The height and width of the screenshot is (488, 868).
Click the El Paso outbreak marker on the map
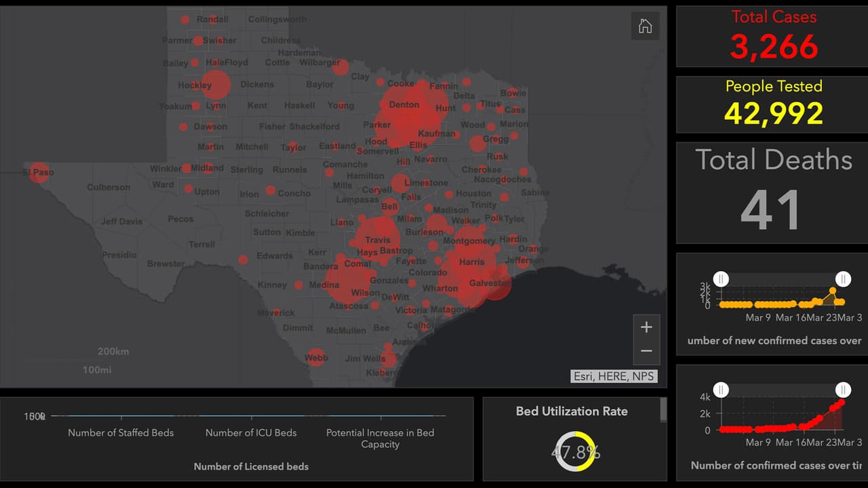[38, 172]
